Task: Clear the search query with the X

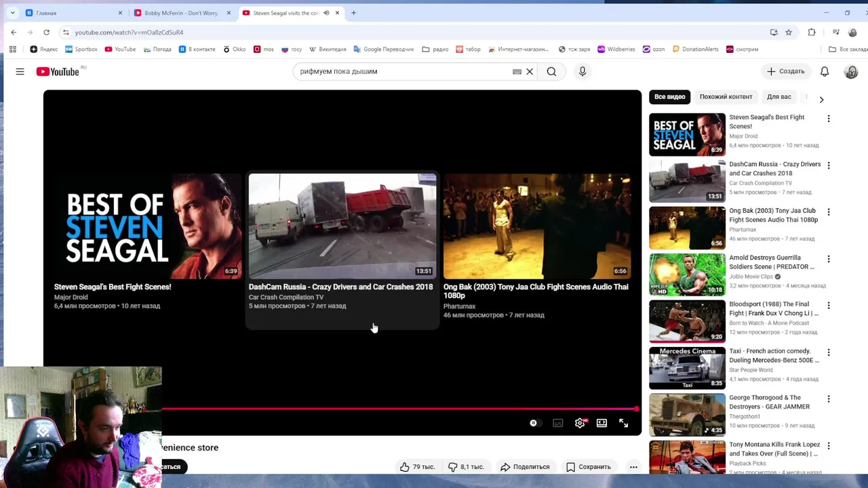Action: (530, 71)
